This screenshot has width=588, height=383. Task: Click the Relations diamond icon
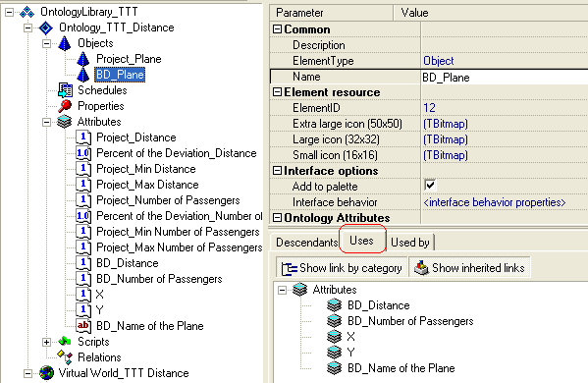tap(65, 357)
